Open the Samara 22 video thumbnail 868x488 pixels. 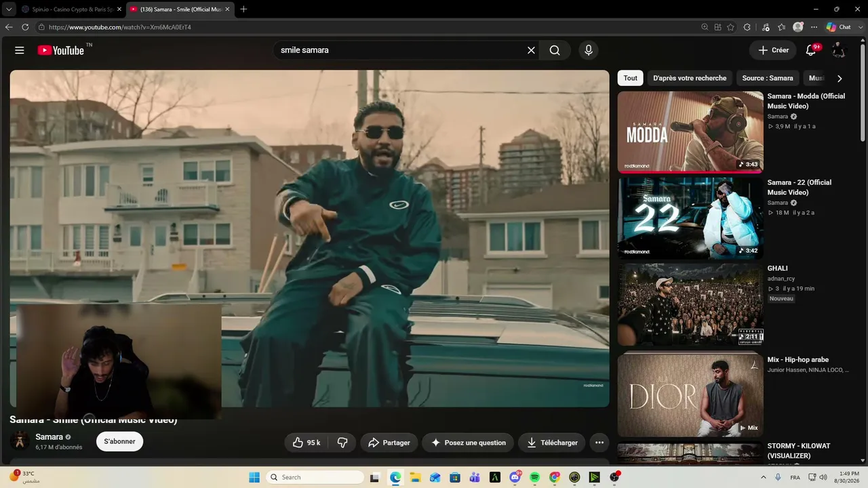click(x=690, y=218)
